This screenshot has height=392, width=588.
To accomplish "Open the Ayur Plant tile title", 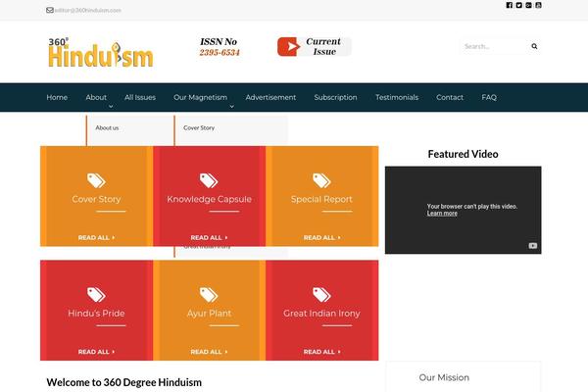I will click(209, 314).
